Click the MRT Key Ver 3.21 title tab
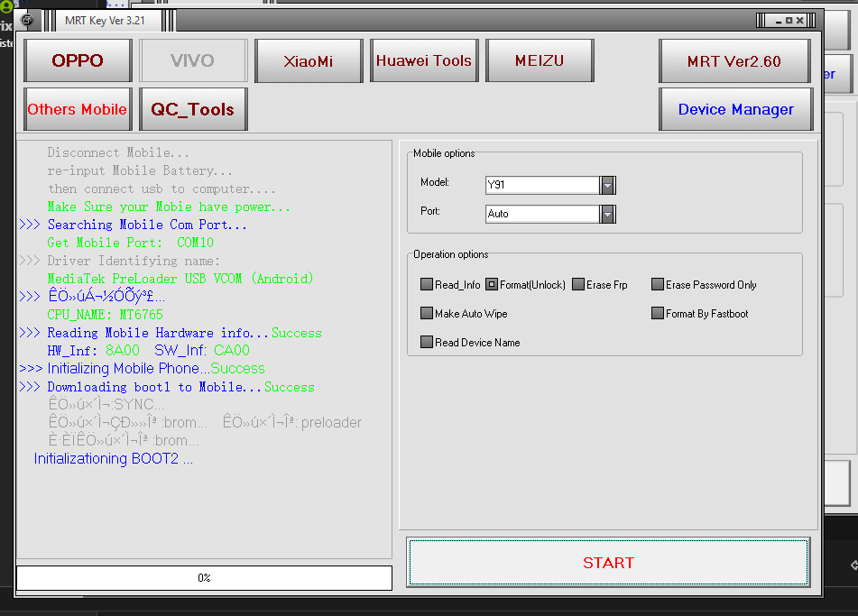The image size is (858, 616). tap(105, 21)
